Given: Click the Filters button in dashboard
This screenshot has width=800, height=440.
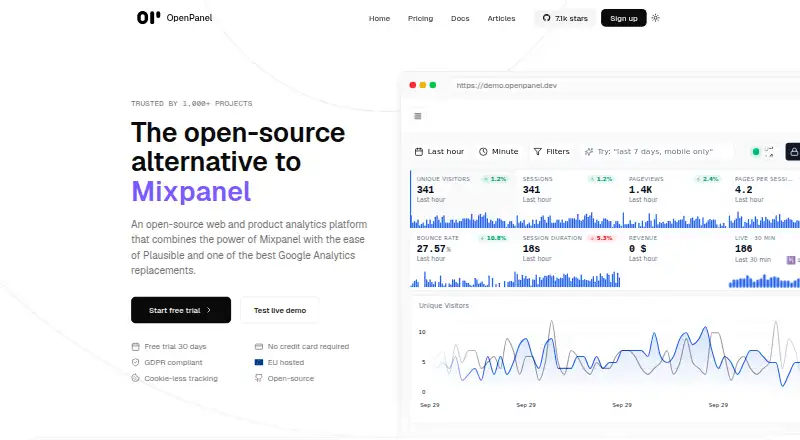Looking at the screenshot, I should (552, 152).
